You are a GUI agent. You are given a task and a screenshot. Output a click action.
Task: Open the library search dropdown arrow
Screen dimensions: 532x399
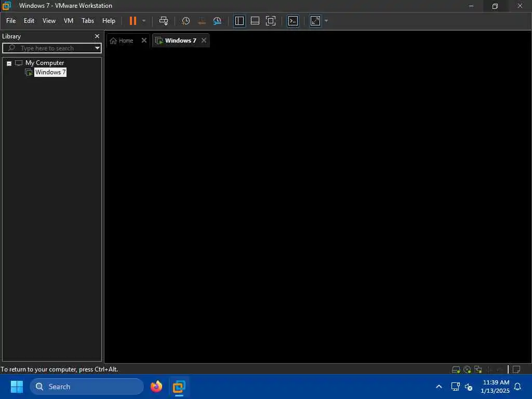point(97,48)
